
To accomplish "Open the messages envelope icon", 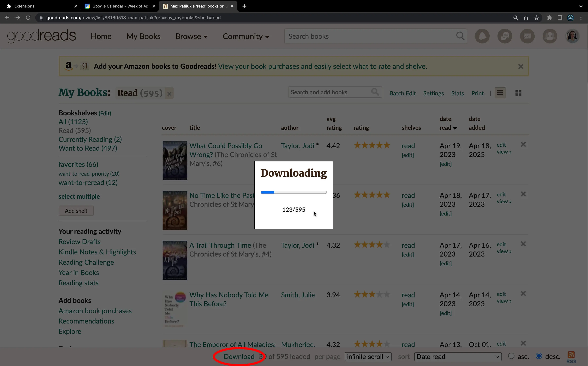I will tap(527, 36).
